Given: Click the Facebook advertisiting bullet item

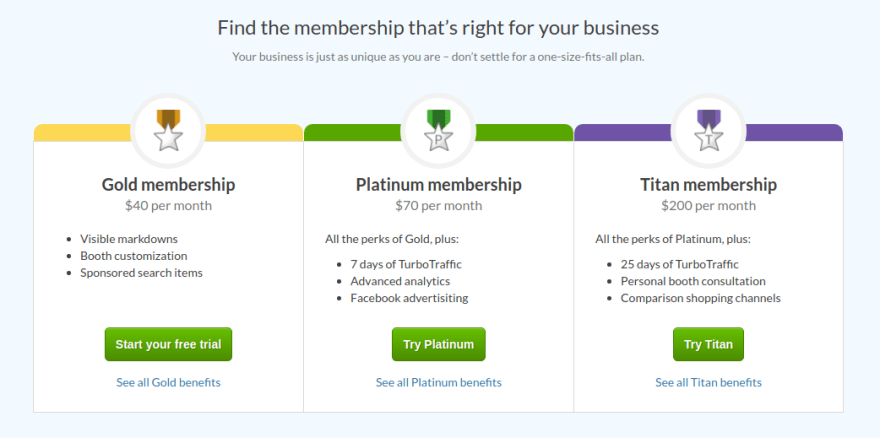Looking at the screenshot, I should coord(409,298).
